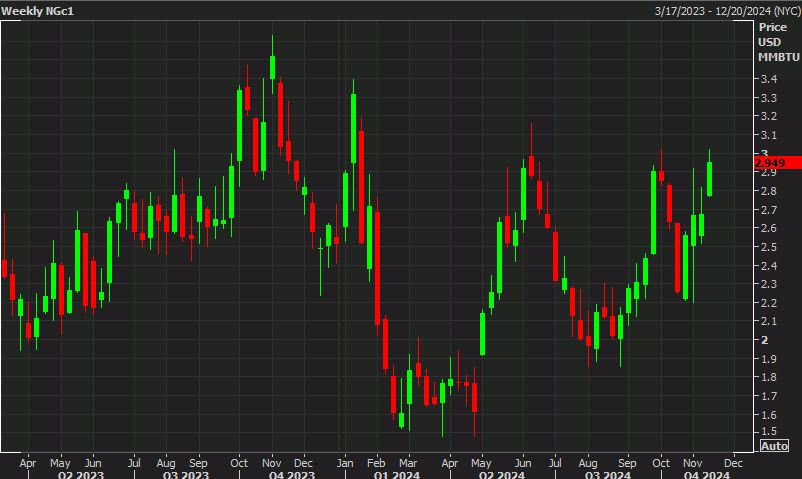
Task: Click the 1.9 price axis label
Action: click(x=769, y=359)
